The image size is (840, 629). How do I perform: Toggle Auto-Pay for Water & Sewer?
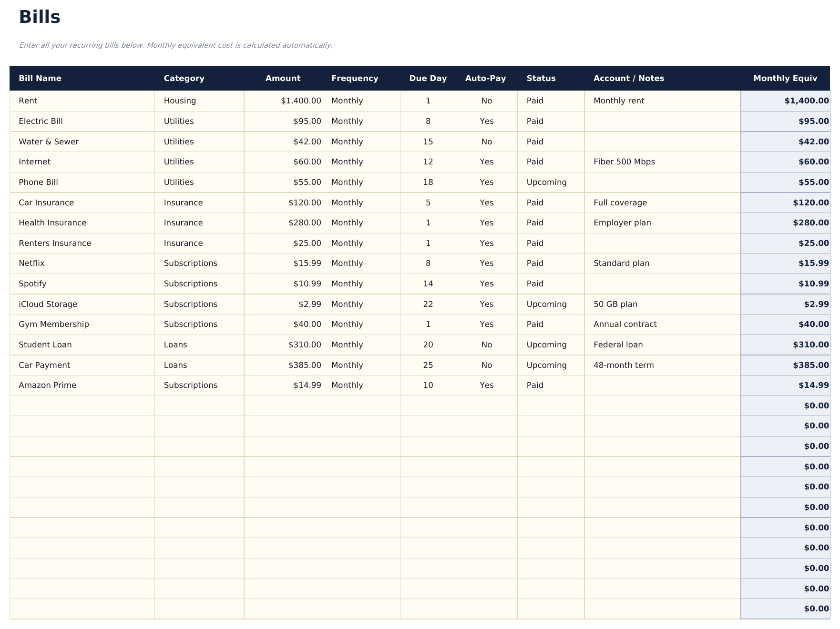486,142
